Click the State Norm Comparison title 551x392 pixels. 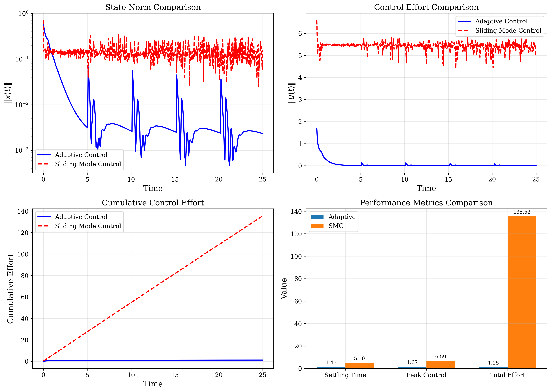click(153, 7)
